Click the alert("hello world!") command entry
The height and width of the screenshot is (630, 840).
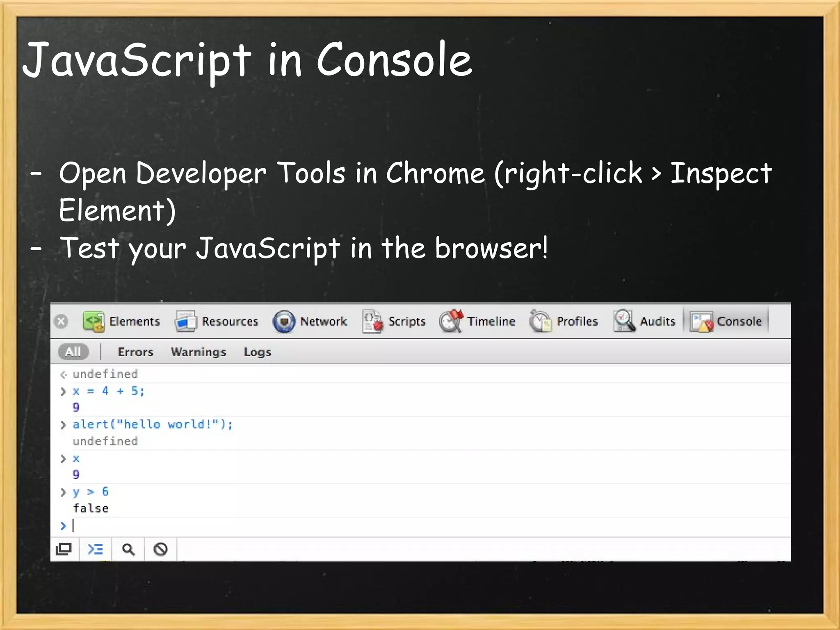coord(153,424)
